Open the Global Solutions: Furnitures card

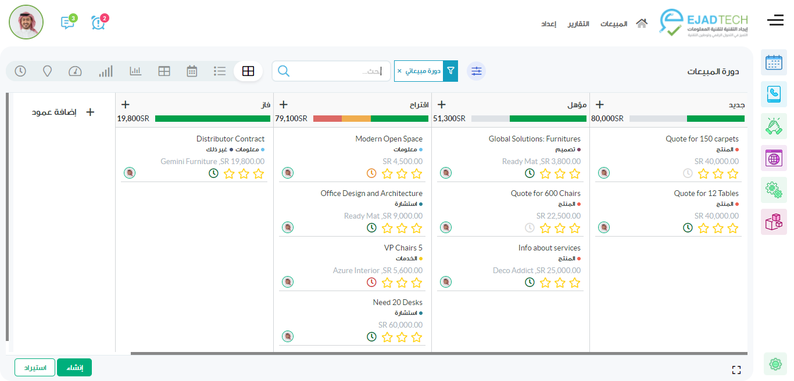pos(510,156)
